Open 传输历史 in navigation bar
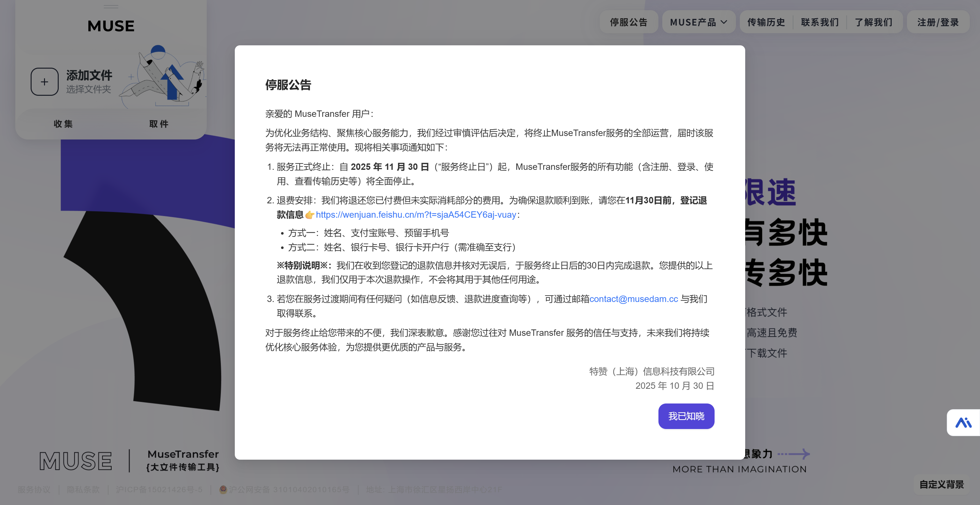Image resolution: width=980 pixels, height=505 pixels. [x=766, y=22]
